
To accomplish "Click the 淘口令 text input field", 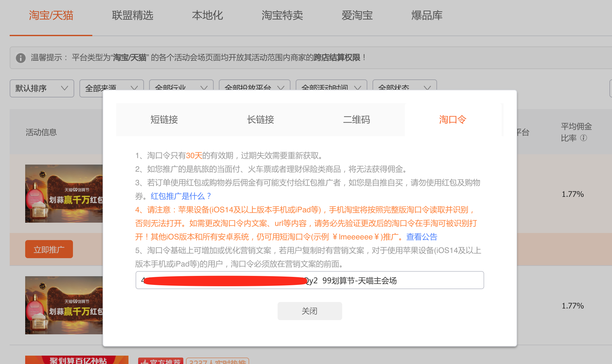I will (310, 280).
